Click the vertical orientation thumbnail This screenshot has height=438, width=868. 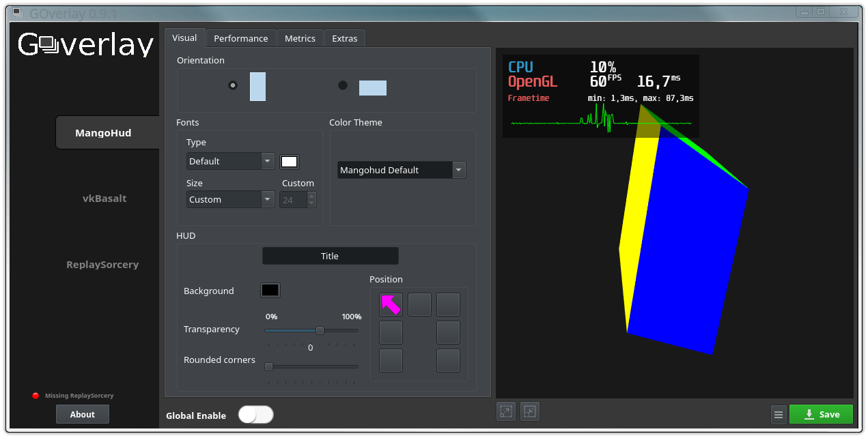(x=257, y=87)
